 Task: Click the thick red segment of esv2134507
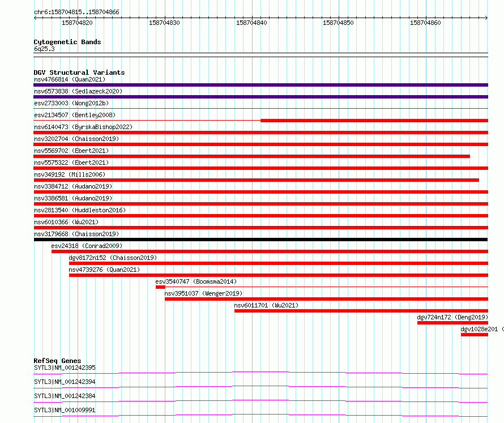pos(374,121)
